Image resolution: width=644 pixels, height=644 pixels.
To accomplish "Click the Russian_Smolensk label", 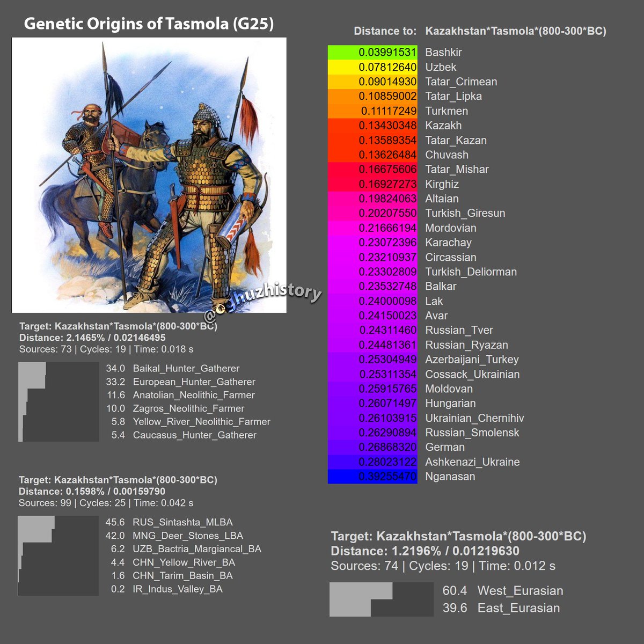I will (x=472, y=433).
